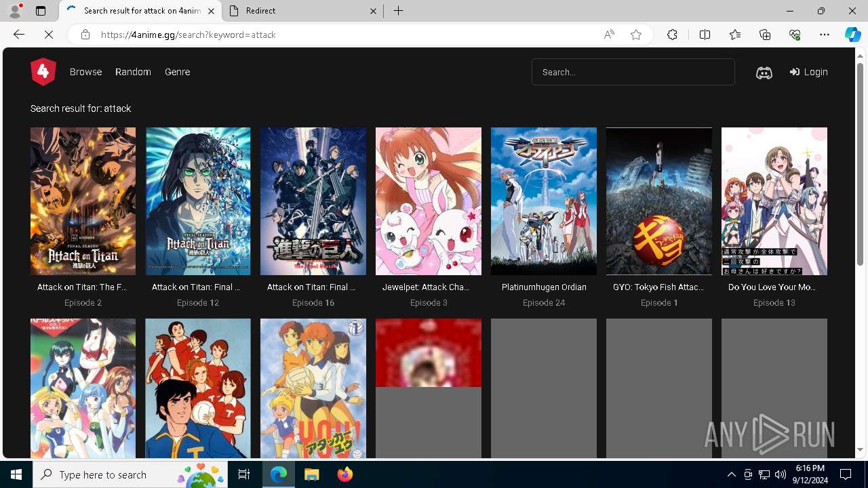Open browser Extensions puzzle icon

tap(672, 35)
